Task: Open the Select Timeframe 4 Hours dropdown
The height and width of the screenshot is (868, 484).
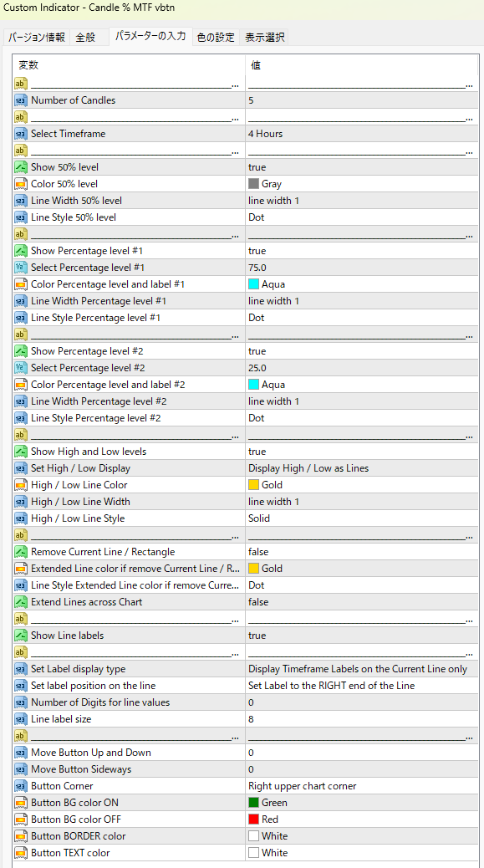Action: [x=362, y=134]
